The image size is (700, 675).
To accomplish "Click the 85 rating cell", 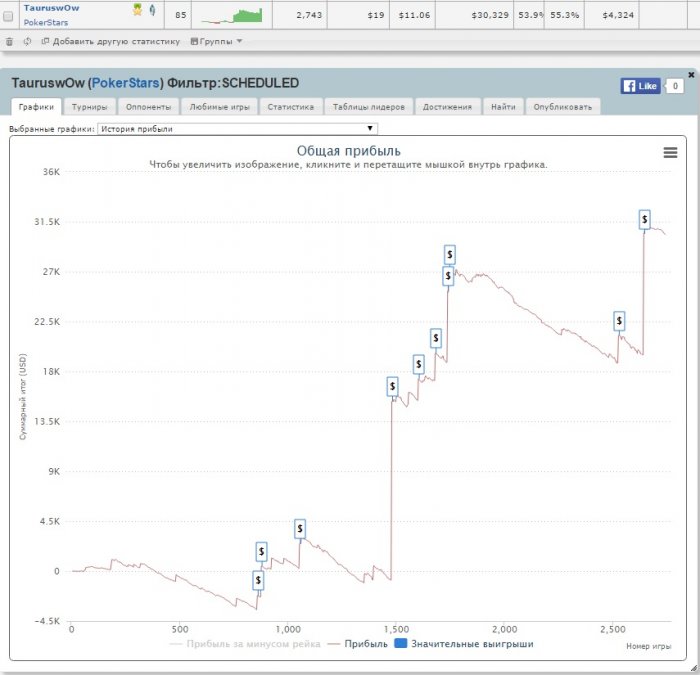I will [x=180, y=15].
